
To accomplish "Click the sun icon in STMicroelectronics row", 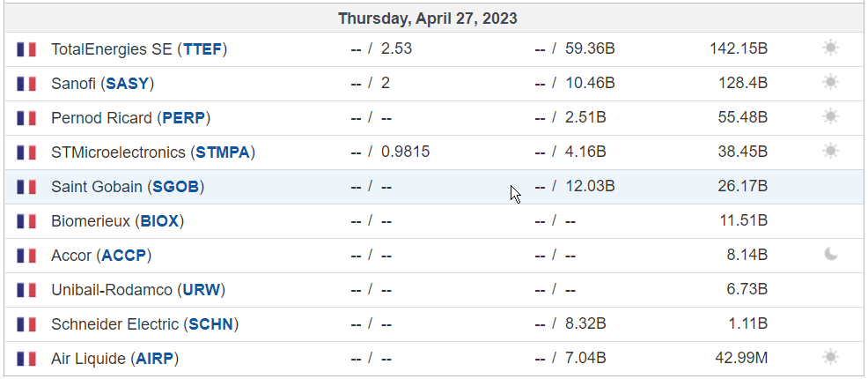I will [830, 152].
